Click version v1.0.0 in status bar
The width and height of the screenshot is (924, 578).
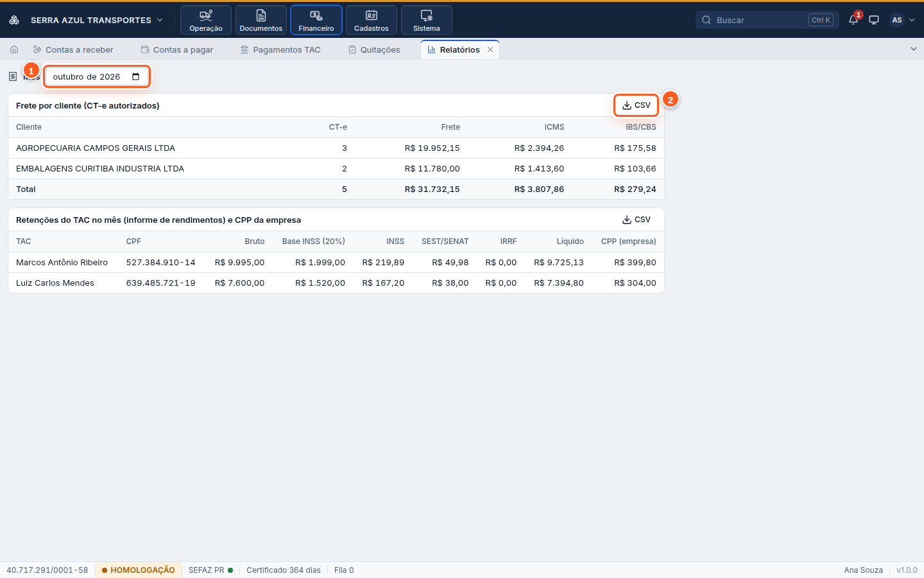tap(907, 570)
